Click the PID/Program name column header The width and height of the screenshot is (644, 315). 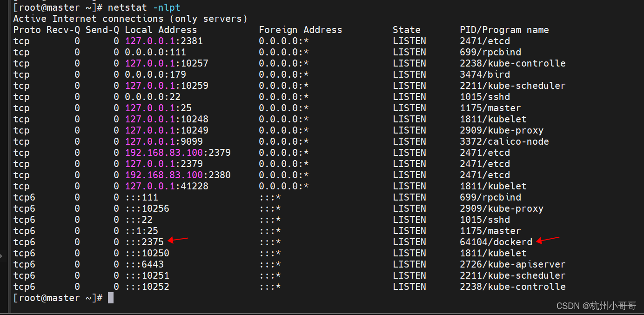[504, 30]
